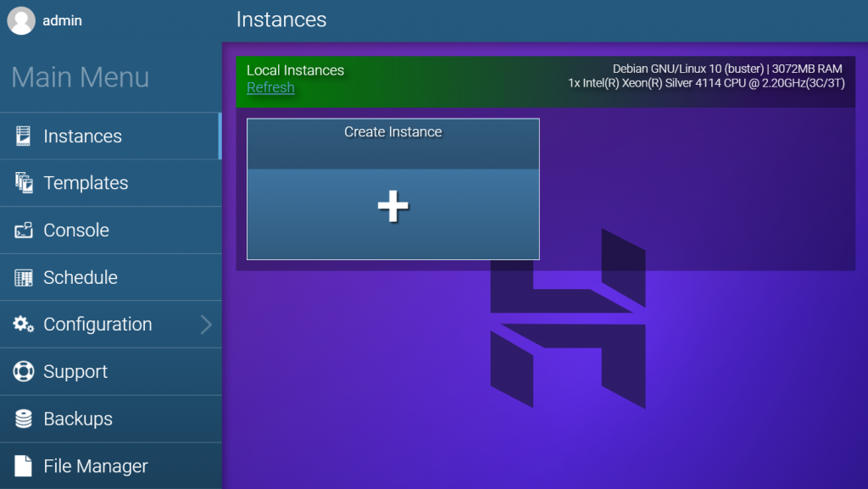Click the Local Instances heading
This screenshot has width=868, height=489.
click(295, 70)
